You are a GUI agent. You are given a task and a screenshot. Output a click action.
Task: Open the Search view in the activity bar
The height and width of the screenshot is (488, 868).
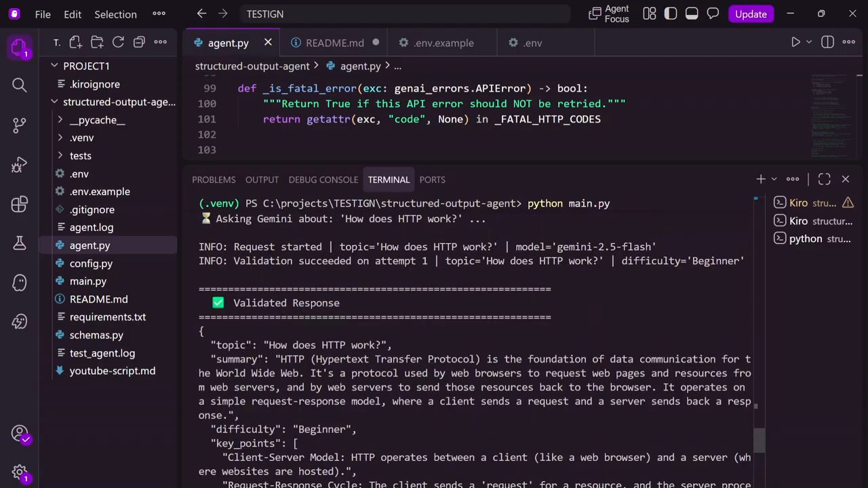point(19,85)
